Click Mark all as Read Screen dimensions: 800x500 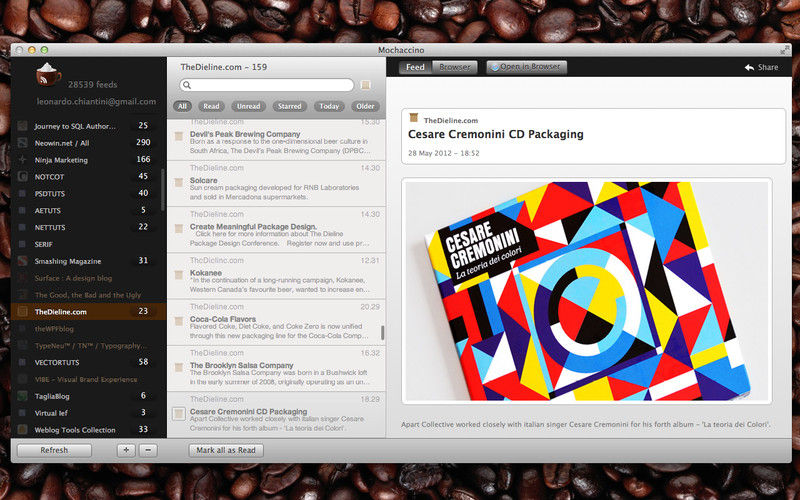[226, 450]
